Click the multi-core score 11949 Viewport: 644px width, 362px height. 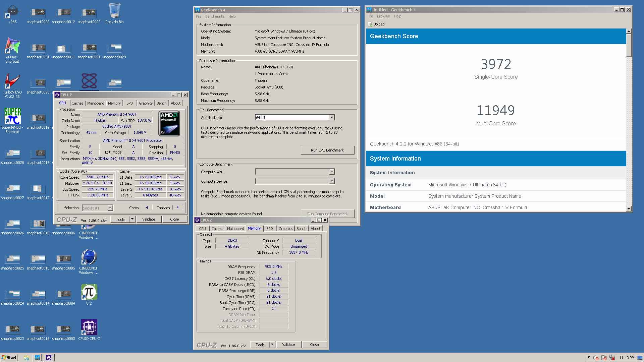496,111
